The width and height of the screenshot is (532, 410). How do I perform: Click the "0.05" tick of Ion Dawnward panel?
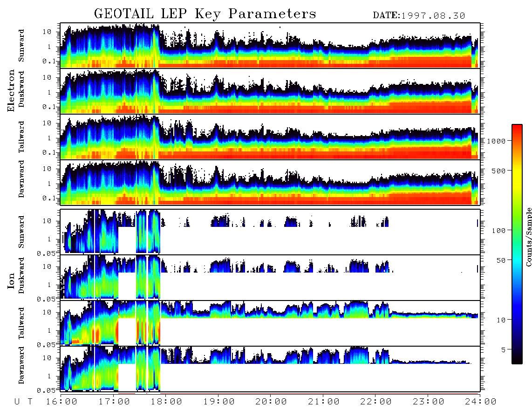click(46, 390)
